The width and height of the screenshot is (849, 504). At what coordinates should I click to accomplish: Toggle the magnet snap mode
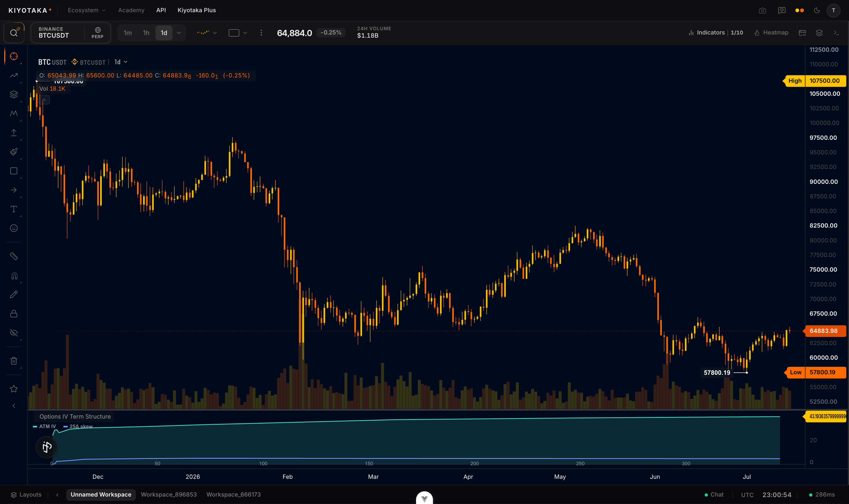(14, 276)
